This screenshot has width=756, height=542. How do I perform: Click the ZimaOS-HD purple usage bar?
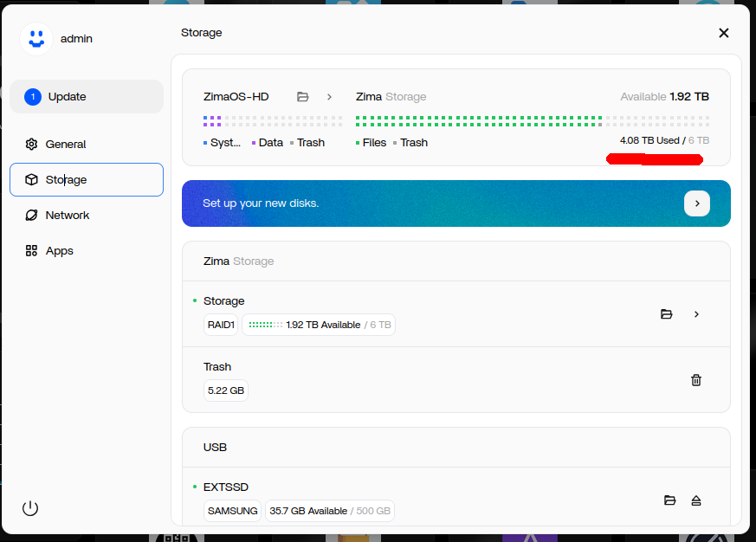tap(213, 120)
